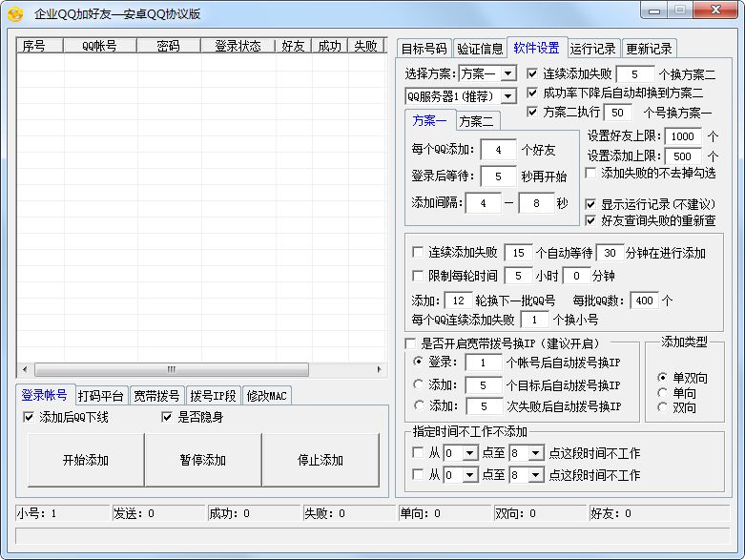Expand the QQ服务器1(推荐) dropdown
The height and width of the screenshot is (560, 745).
coord(508,96)
